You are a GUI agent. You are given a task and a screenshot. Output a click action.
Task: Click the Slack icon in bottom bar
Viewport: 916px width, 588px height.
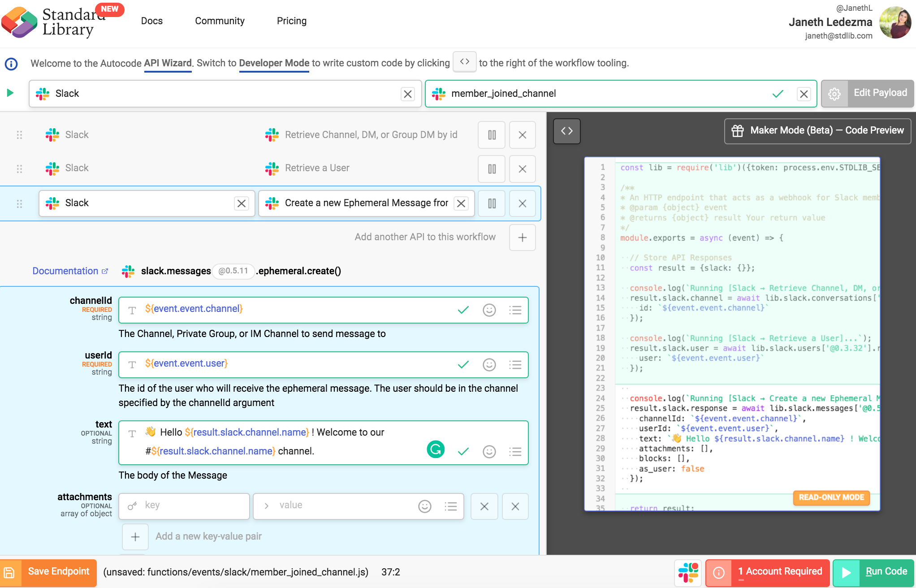point(688,573)
